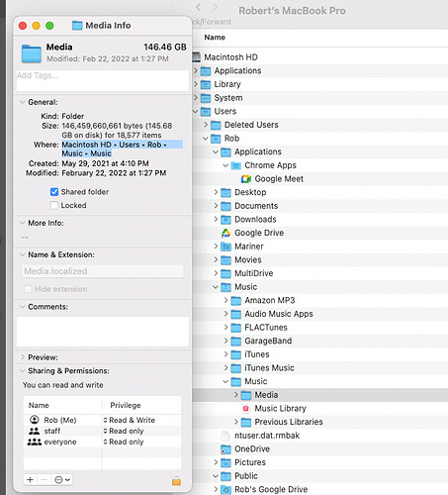
Task: Click the Pictures folder icon
Action: 225,462
